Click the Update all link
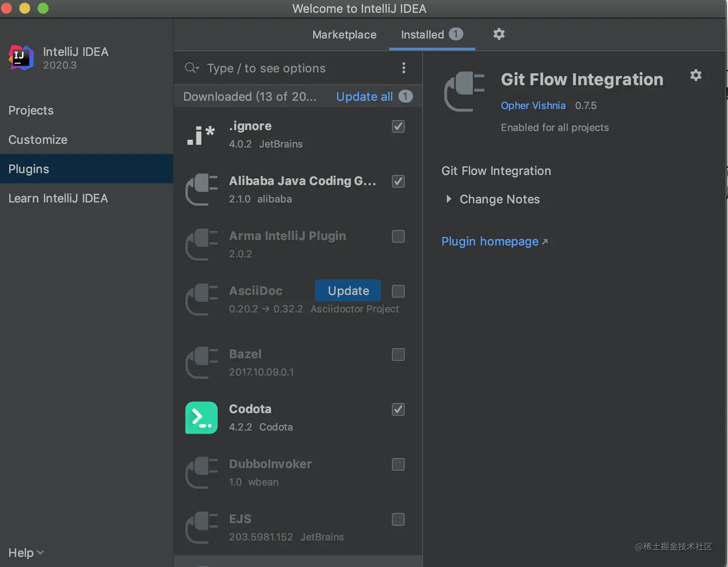 tap(364, 96)
